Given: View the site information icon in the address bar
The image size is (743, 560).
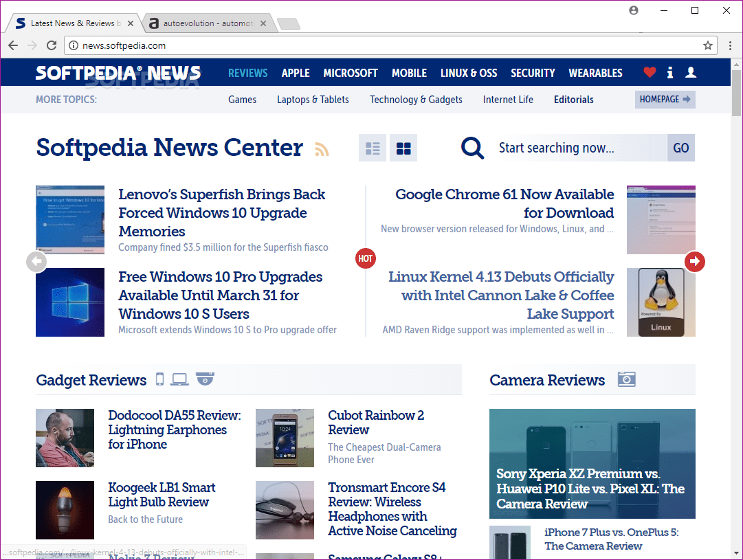Looking at the screenshot, I should pyautogui.click(x=74, y=45).
